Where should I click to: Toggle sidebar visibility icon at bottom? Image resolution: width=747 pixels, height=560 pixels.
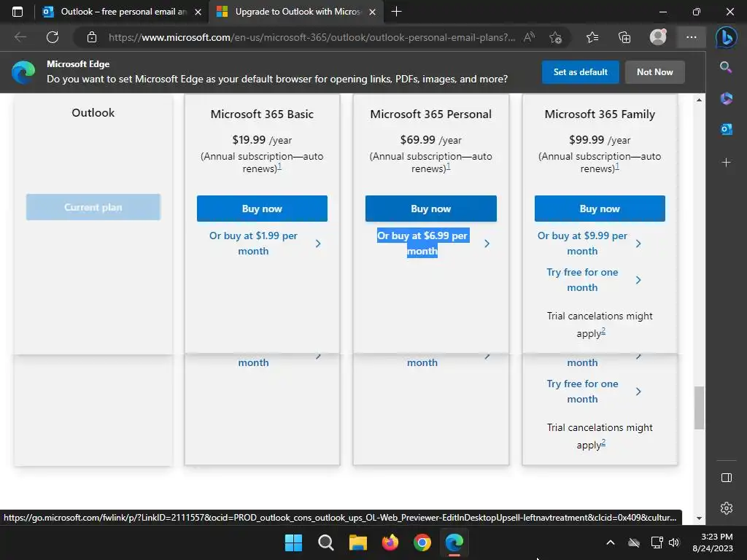(727, 478)
